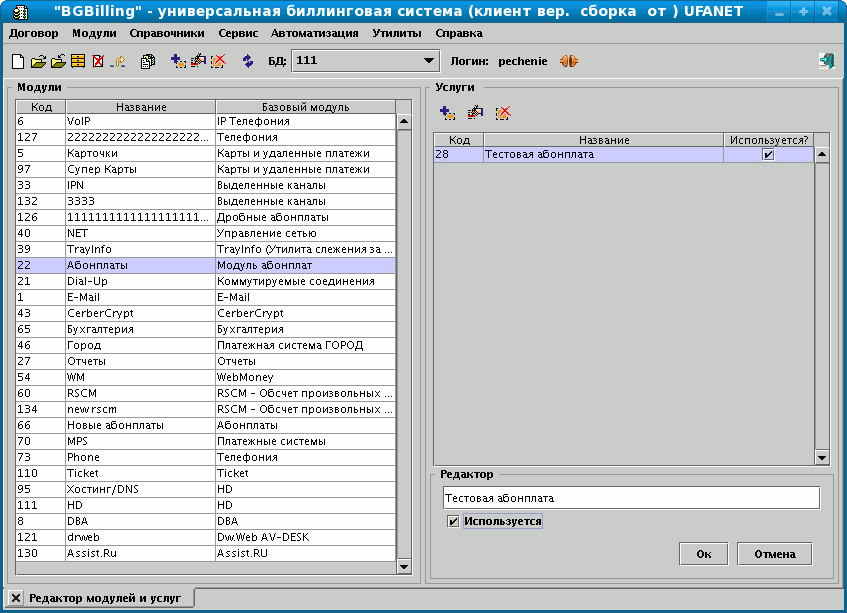Toggle the checkbox in the Тестовая абонплата row

[768, 155]
